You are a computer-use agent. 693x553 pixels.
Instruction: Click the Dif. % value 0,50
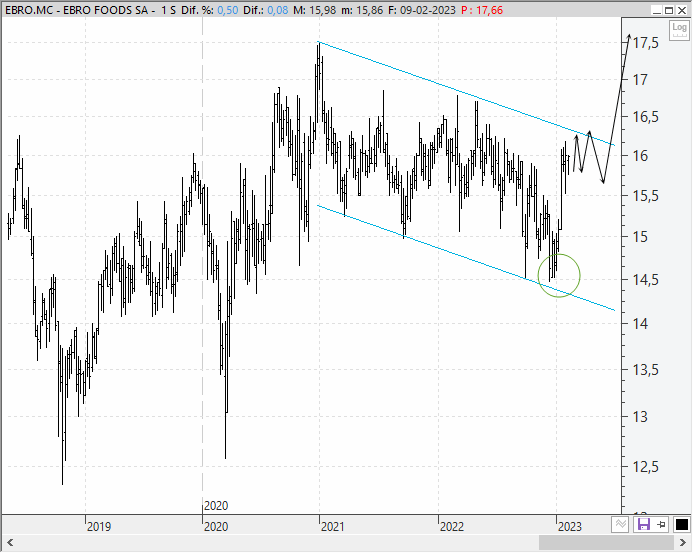pyautogui.click(x=228, y=10)
